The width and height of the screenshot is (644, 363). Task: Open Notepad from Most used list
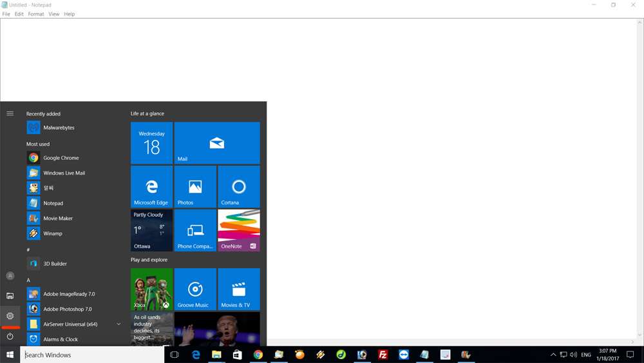73,203
